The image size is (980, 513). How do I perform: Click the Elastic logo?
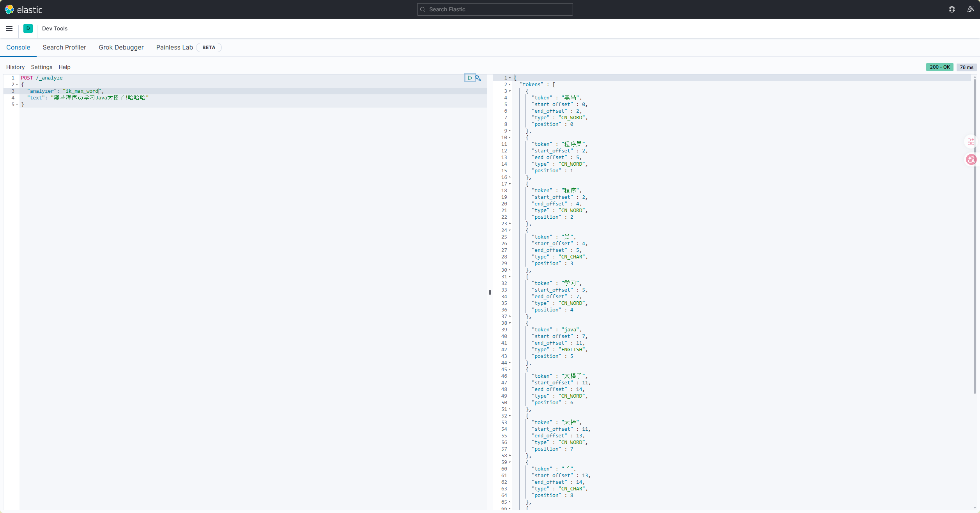[23, 9]
